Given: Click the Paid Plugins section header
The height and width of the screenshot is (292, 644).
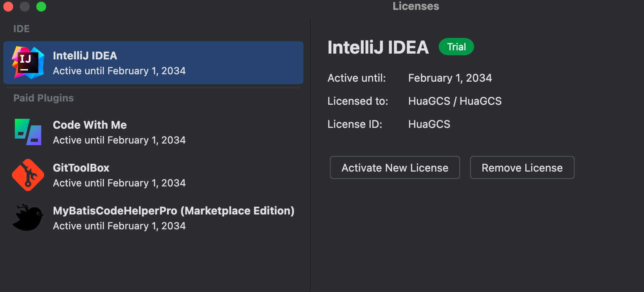Looking at the screenshot, I should [x=43, y=98].
